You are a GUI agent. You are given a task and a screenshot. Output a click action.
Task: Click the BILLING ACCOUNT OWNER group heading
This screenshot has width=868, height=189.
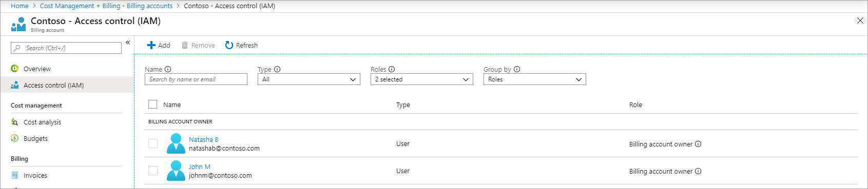pyautogui.click(x=180, y=121)
